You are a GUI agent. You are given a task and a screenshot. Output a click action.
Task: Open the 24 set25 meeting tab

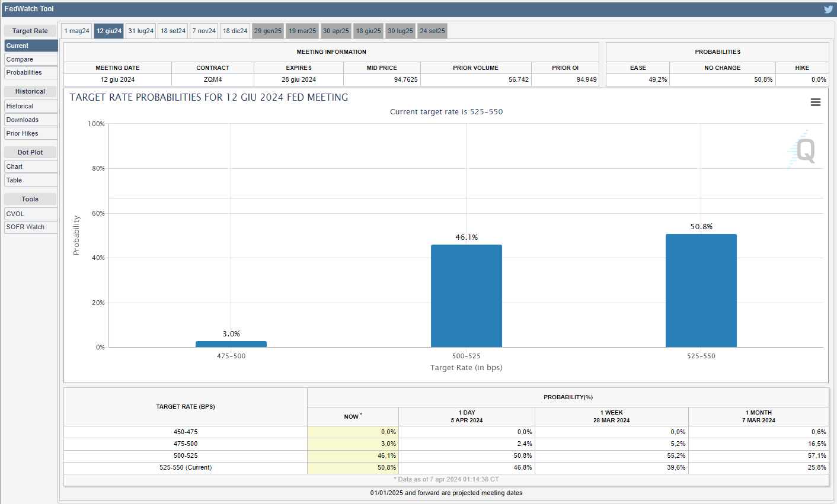coord(432,31)
